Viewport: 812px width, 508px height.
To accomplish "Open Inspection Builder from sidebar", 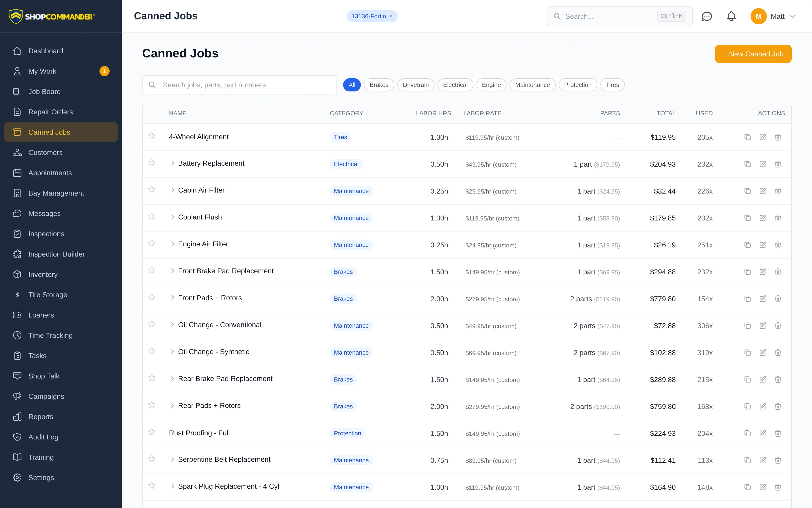I will (x=61, y=254).
